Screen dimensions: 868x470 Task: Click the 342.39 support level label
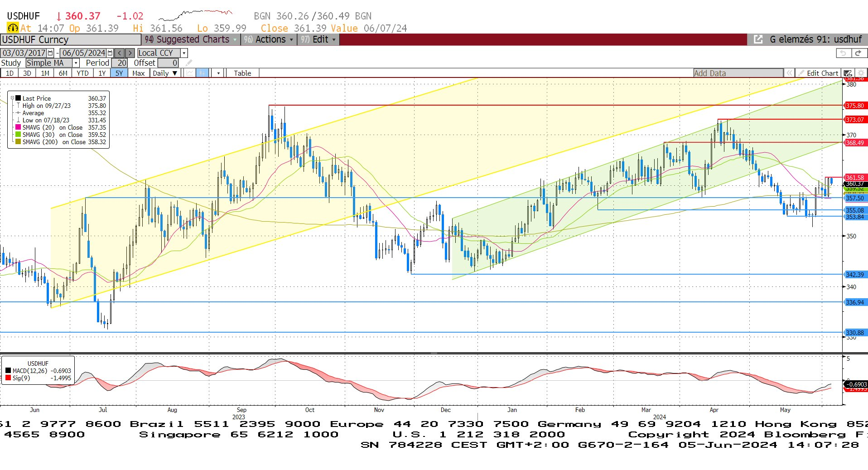click(855, 275)
